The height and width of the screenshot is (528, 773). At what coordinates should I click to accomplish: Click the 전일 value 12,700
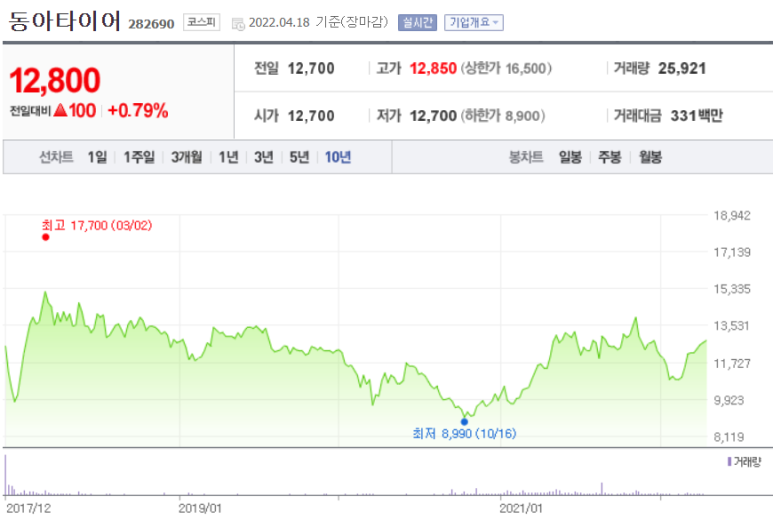pyautogui.click(x=311, y=69)
